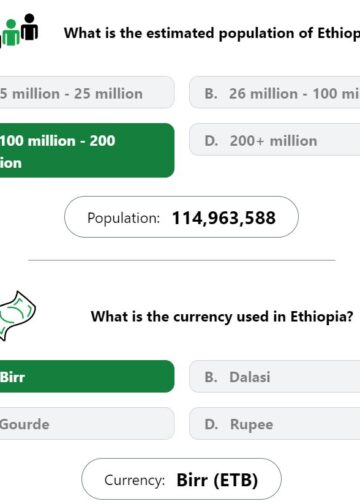Select the highlighted 100 million - 200 million option
This screenshot has width=360, height=504.
click(87, 150)
